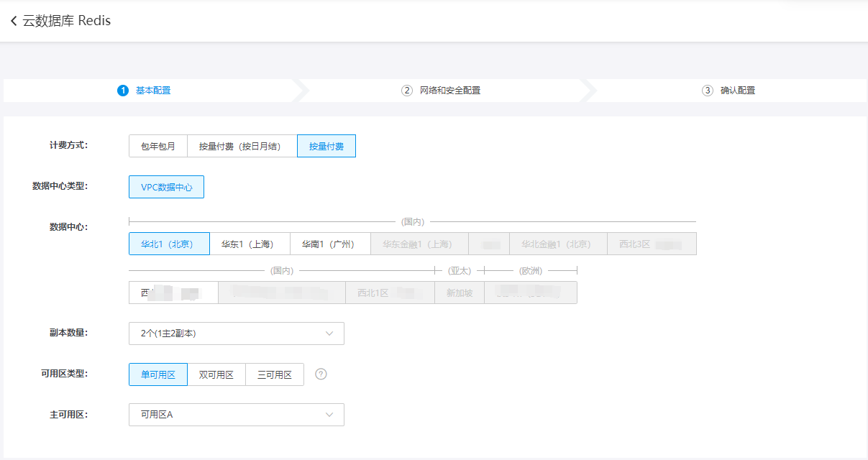868x460 pixels.
Task: Select 华东1（上海）data center
Action: coord(250,244)
